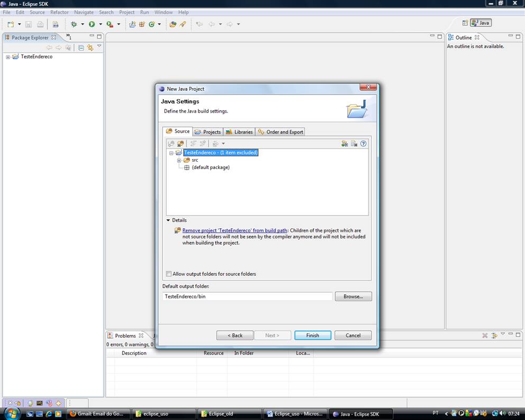Open the New wizard dropdown arrow
The height and width of the screenshot is (420, 525).
pos(20,24)
